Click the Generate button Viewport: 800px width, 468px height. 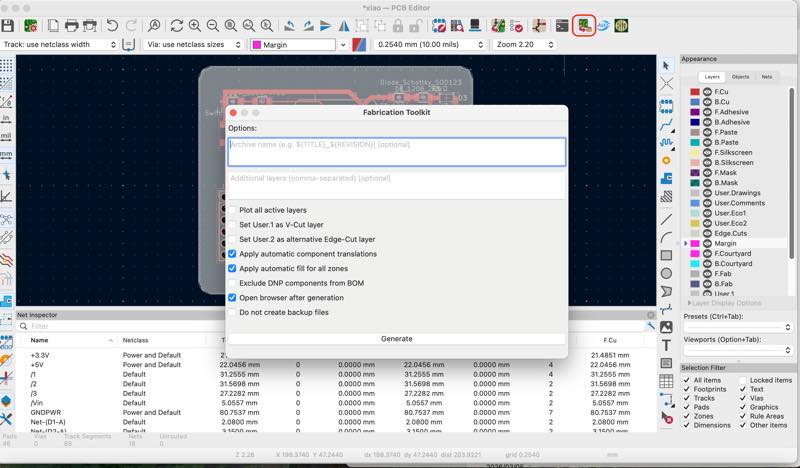(397, 339)
